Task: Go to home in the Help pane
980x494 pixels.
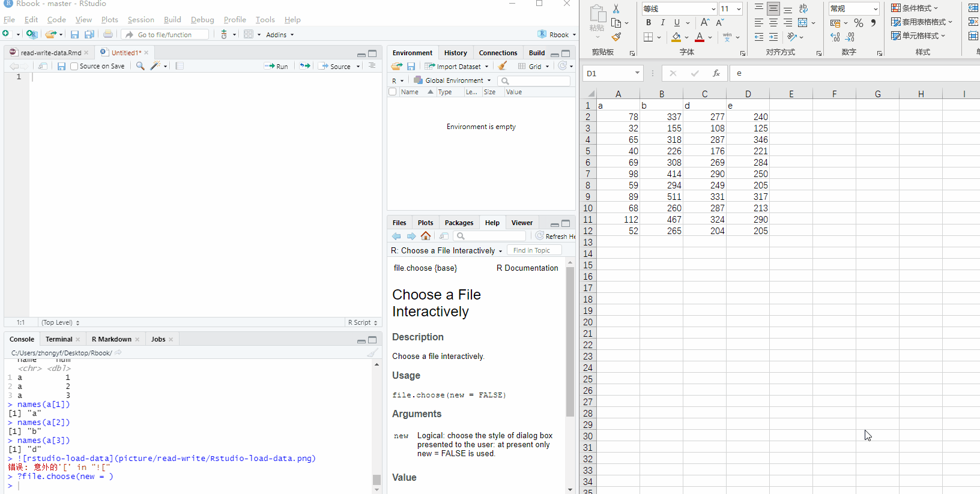Action: [x=426, y=236]
